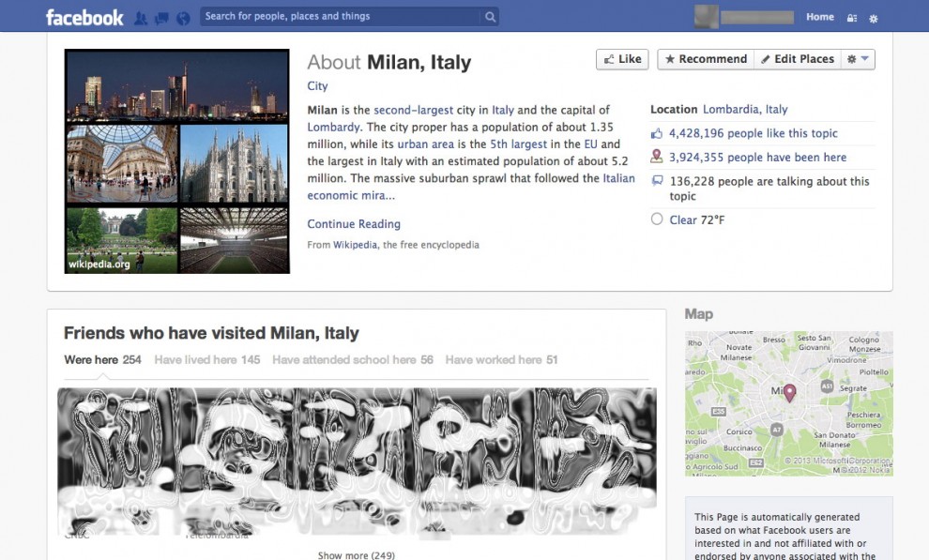
Task: Click the Milan skyline photo
Action: 177,86
